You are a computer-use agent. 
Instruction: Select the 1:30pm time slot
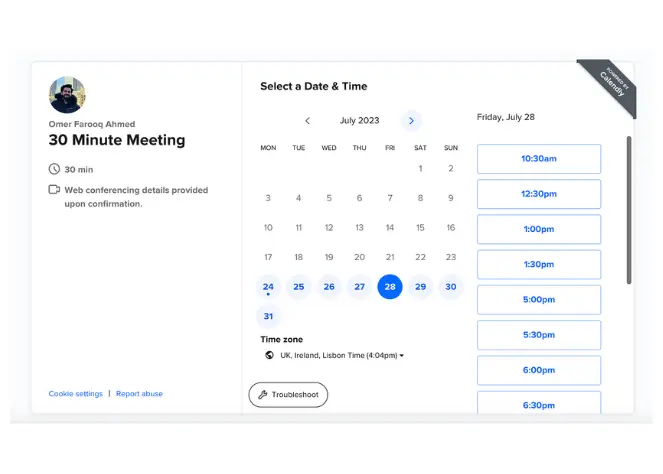point(539,265)
